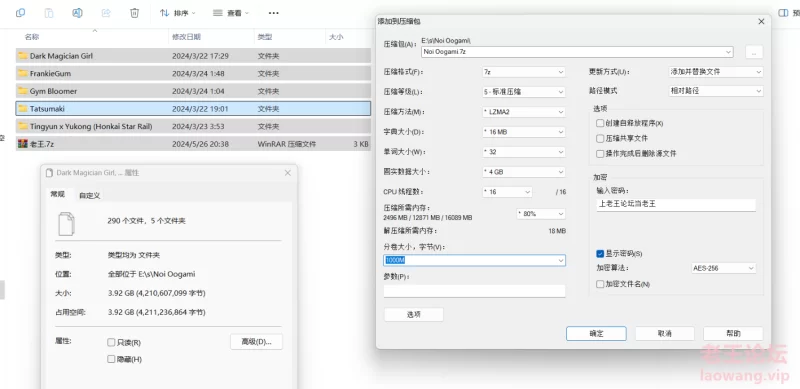Click the 确定 button to confirm
This screenshot has width=800, height=389.
[596, 333]
